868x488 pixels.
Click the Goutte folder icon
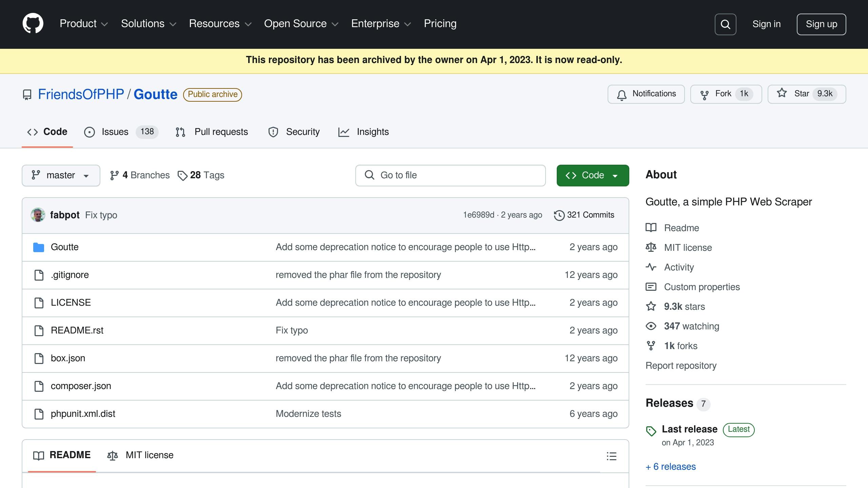coord(39,247)
